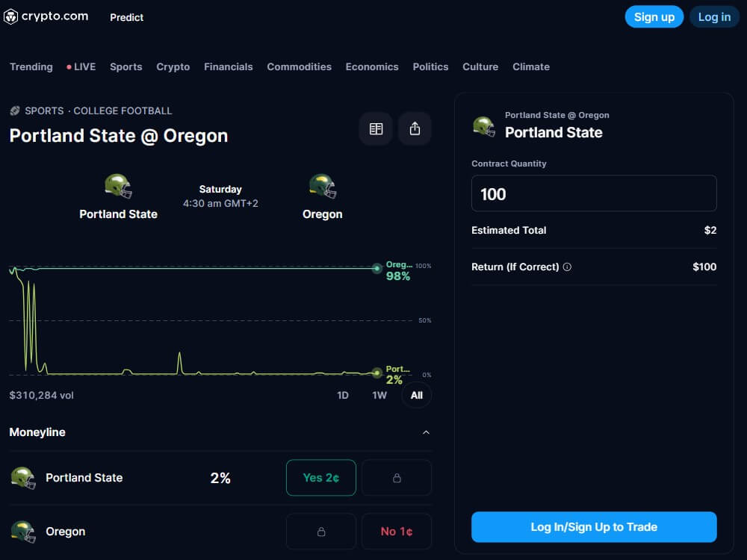Click the Oregon helmet in matchup header
Image resolution: width=747 pixels, height=560 pixels.
(323, 186)
